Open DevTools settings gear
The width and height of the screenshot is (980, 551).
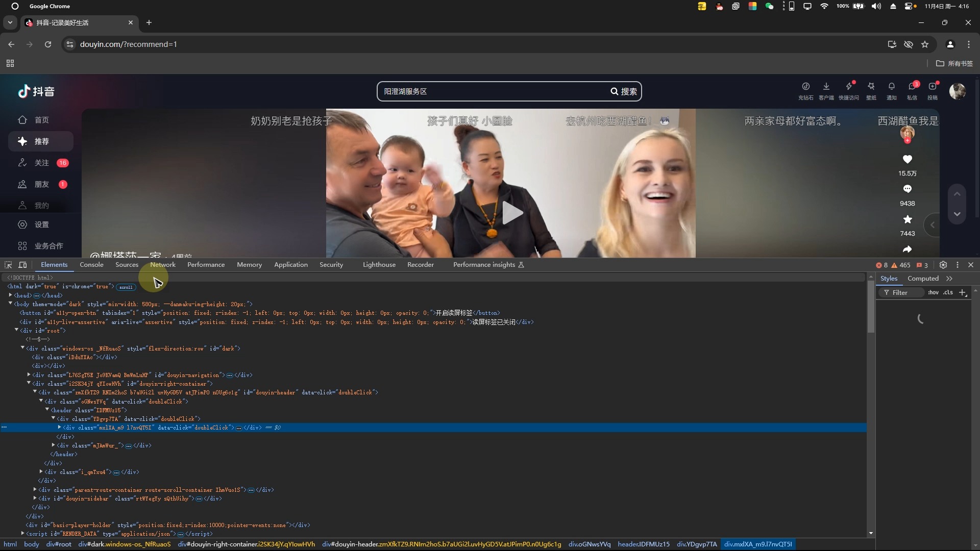point(943,265)
